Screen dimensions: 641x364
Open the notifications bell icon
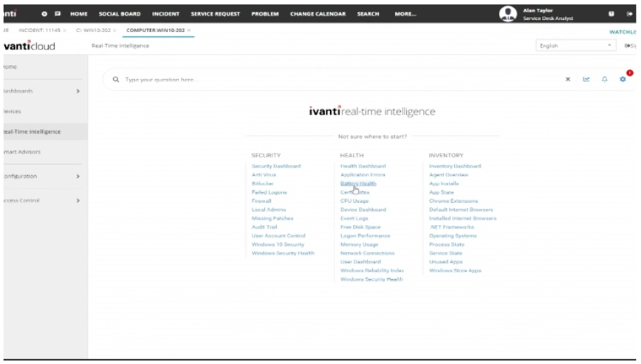pos(605,79)
